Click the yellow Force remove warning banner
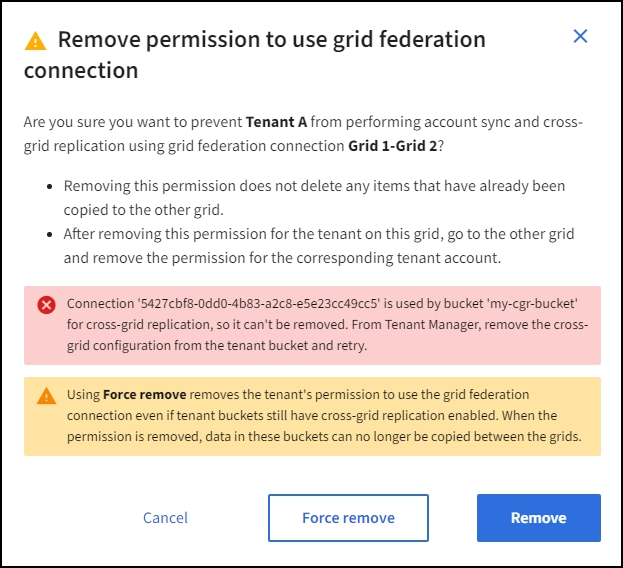Image resolution: width=623 pixels, height=568 pixels. [312, 416]
